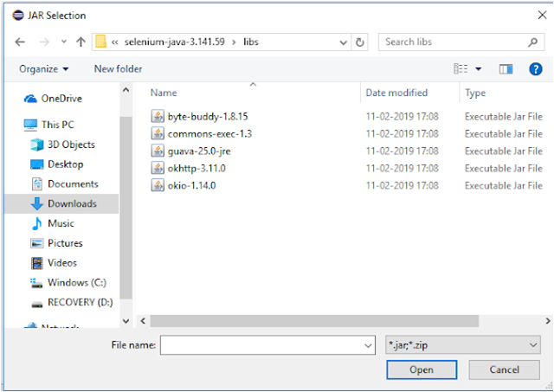Click the Open button
The image size is (554, 392).
[422, 370]
